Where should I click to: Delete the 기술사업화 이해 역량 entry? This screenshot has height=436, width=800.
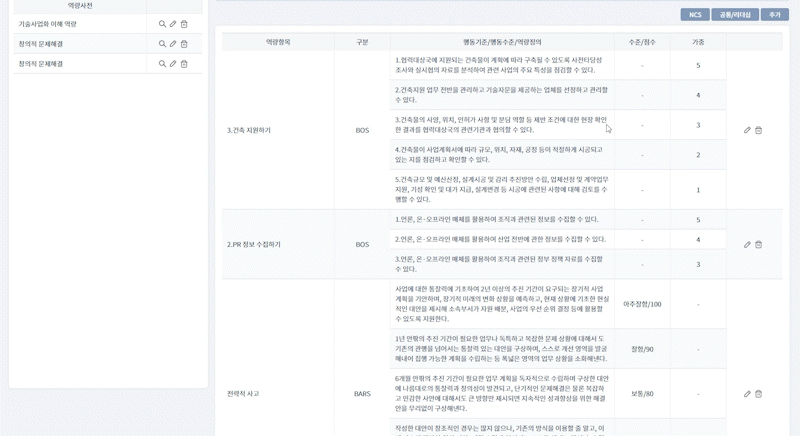click(184, 24)
